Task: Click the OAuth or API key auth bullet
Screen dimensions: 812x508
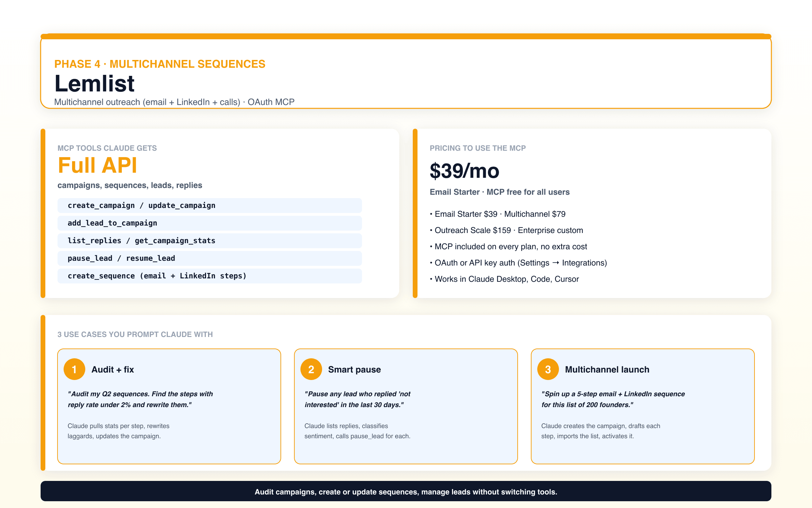Action: [x=518, y=263]
